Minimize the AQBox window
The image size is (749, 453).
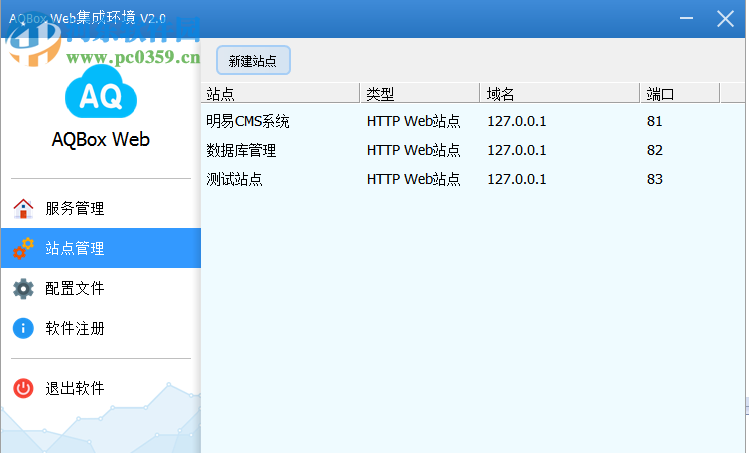[x=686, y=19]
